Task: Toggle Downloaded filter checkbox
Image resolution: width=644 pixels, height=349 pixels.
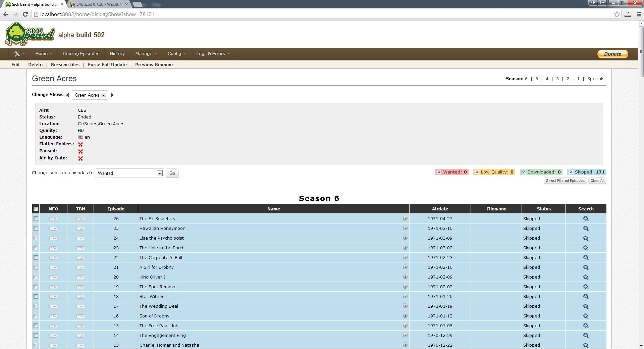Action: (x=524, y=172)
